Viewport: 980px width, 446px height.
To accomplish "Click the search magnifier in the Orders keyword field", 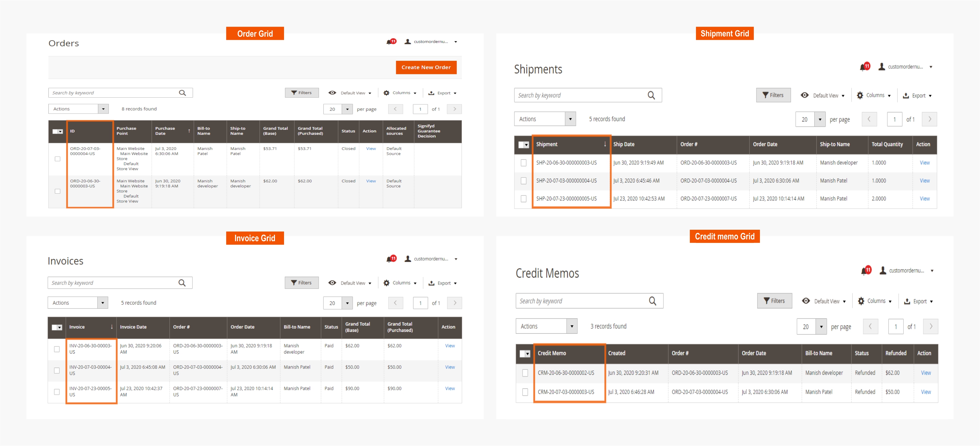I will pos(183,92).
